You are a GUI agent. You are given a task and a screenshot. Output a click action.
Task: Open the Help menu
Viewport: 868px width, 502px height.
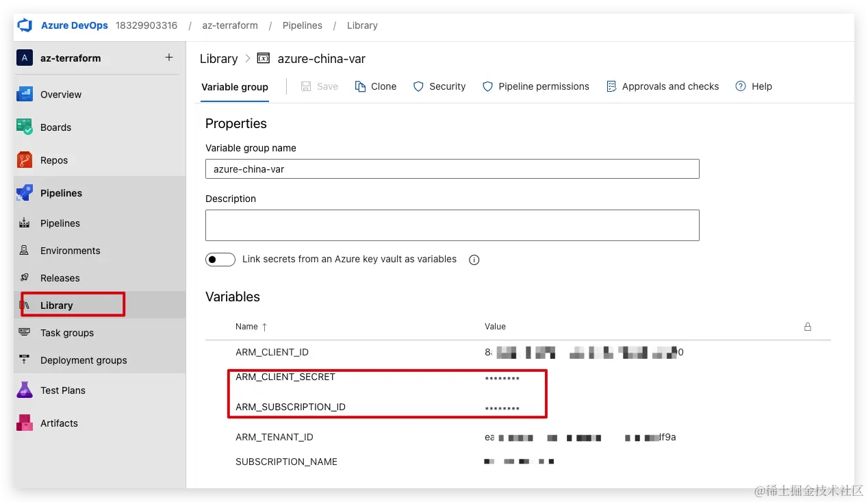point(754,86)
